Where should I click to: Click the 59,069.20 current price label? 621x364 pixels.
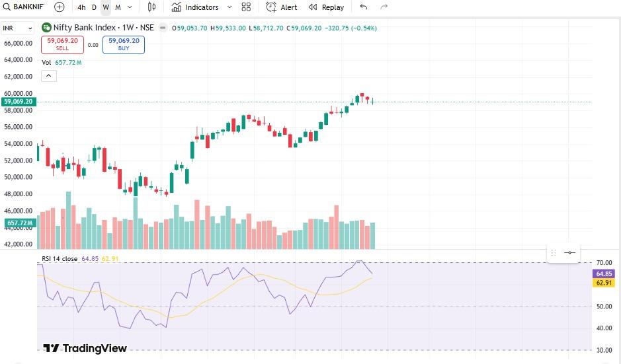coord(19,102)
